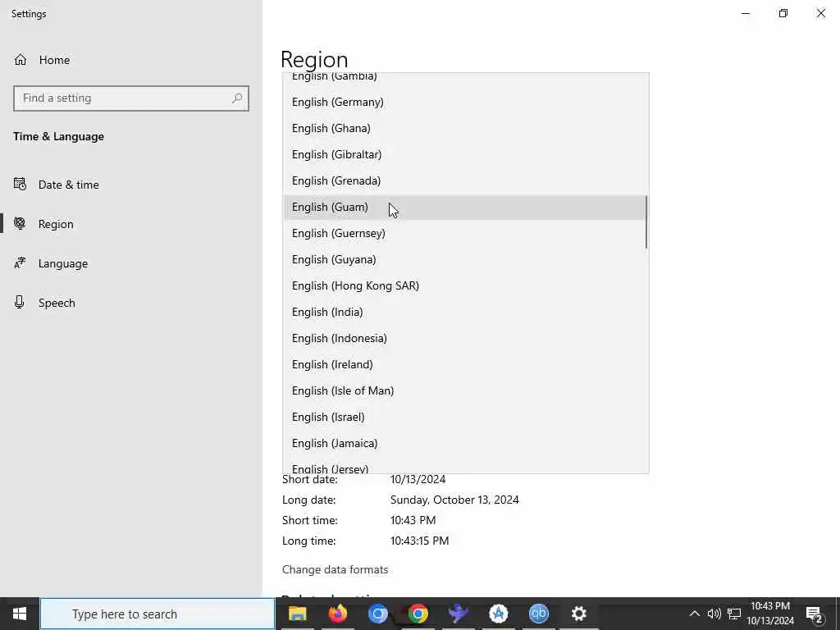Open qBittorrent from taskbar
The image size is (840, 630).
[538, 614]
